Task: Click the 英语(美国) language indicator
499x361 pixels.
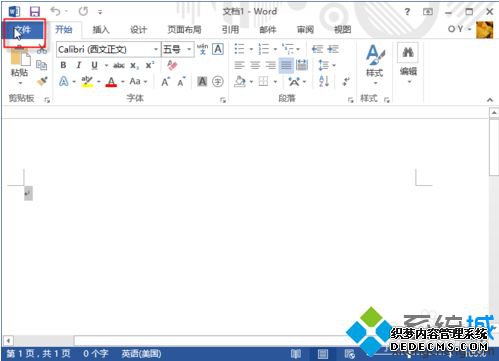Action: 141,354
